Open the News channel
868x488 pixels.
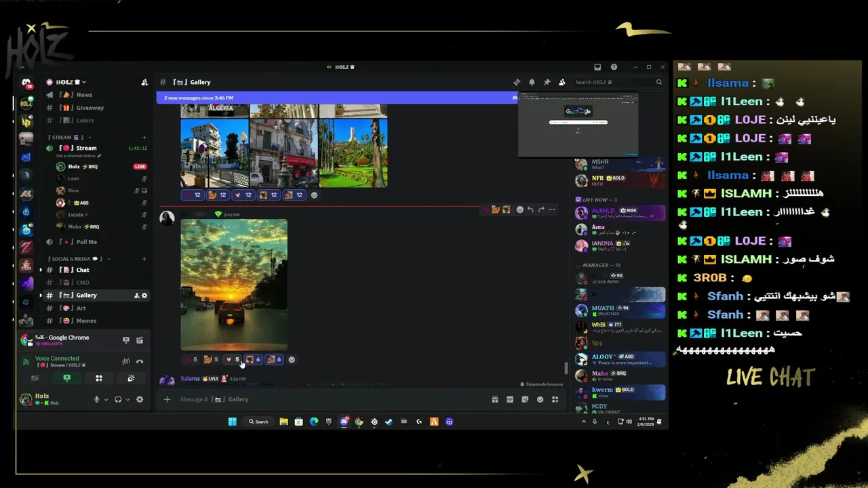96,95
